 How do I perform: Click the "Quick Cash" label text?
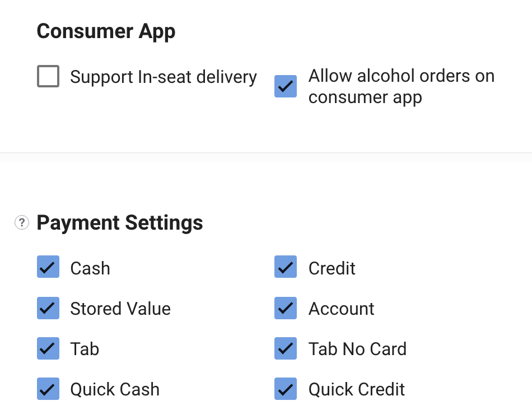coord(115,389)
